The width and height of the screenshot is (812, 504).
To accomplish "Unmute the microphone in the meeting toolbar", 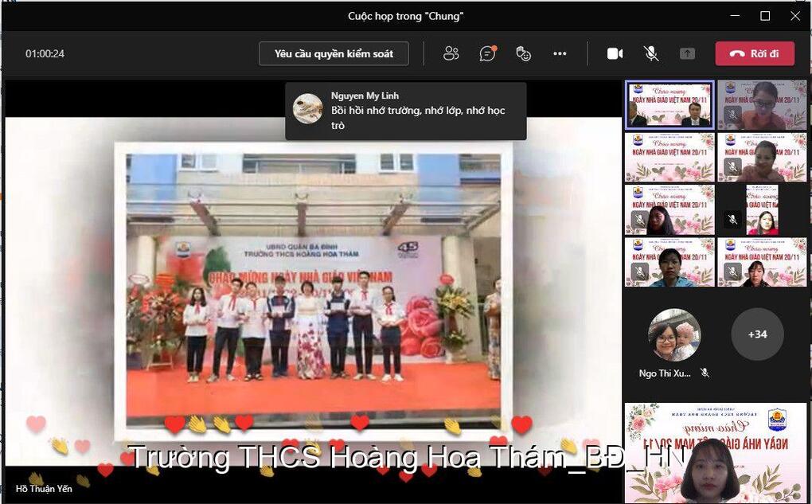I will (x=651, y=53).
